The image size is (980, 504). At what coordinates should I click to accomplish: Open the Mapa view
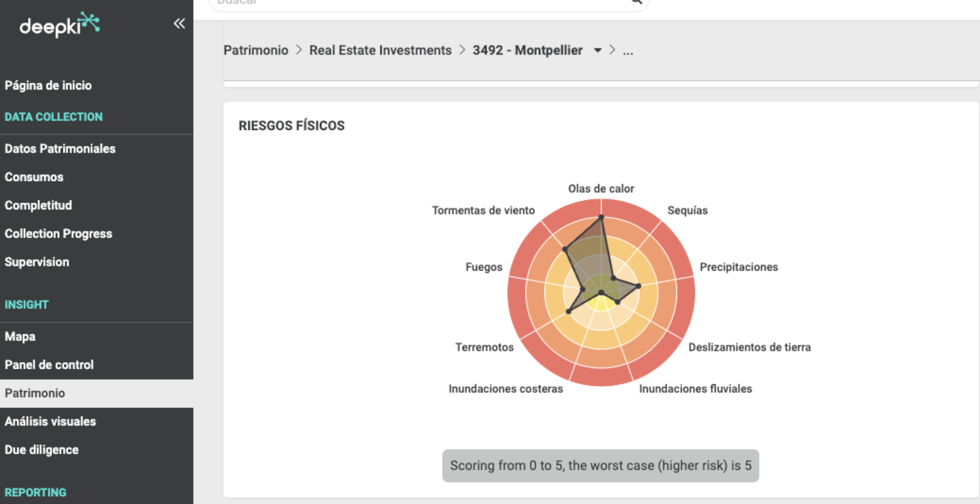tap(20, 336)
